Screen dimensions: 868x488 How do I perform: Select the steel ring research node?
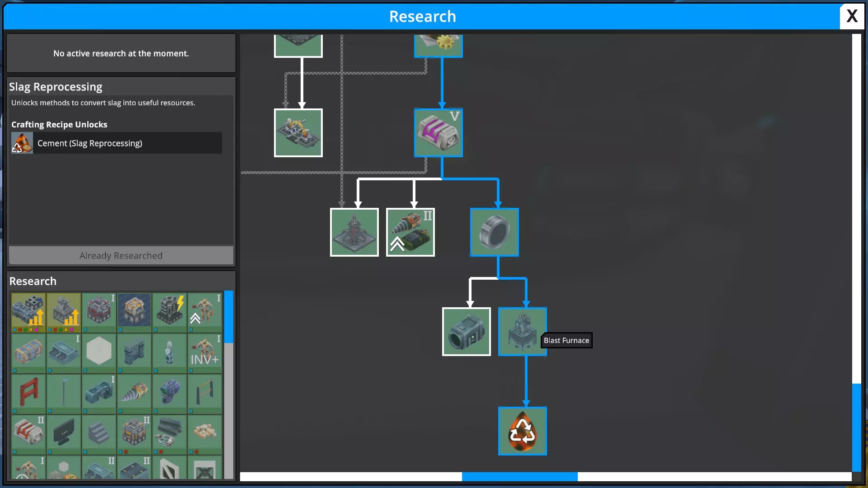pyautogui.click(x=494, y=232)
